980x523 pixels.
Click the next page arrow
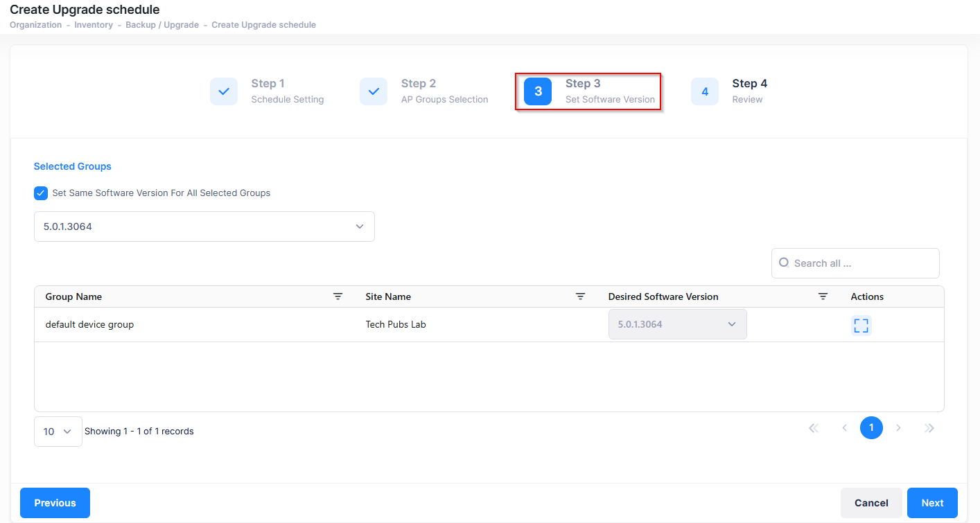[x=898, y=428]
